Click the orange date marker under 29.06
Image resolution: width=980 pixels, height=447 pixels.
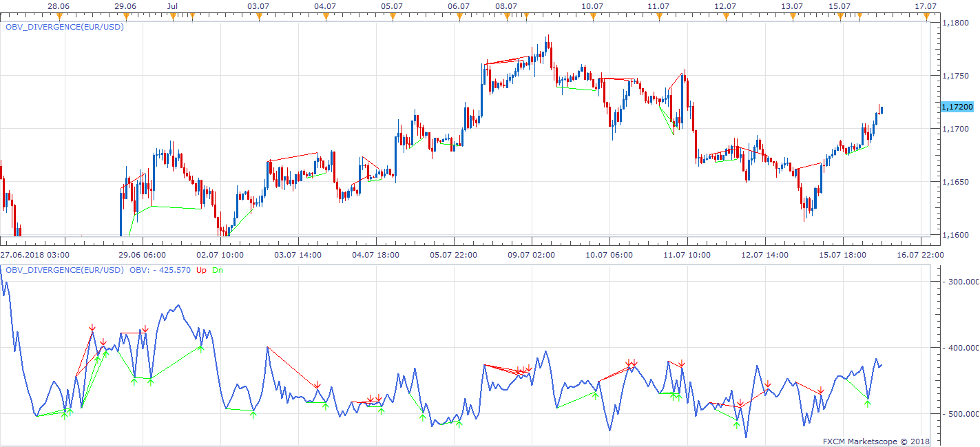126,16
